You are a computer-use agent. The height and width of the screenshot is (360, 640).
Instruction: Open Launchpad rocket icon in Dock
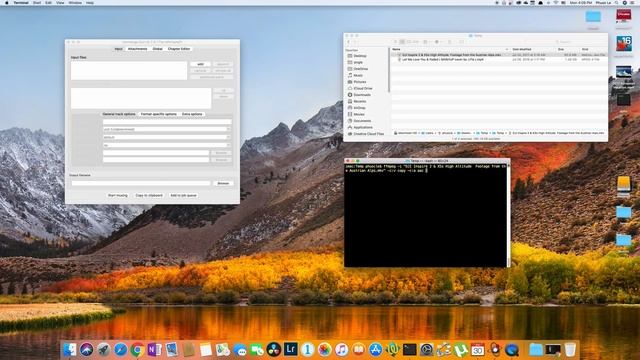tap(103, 350)
